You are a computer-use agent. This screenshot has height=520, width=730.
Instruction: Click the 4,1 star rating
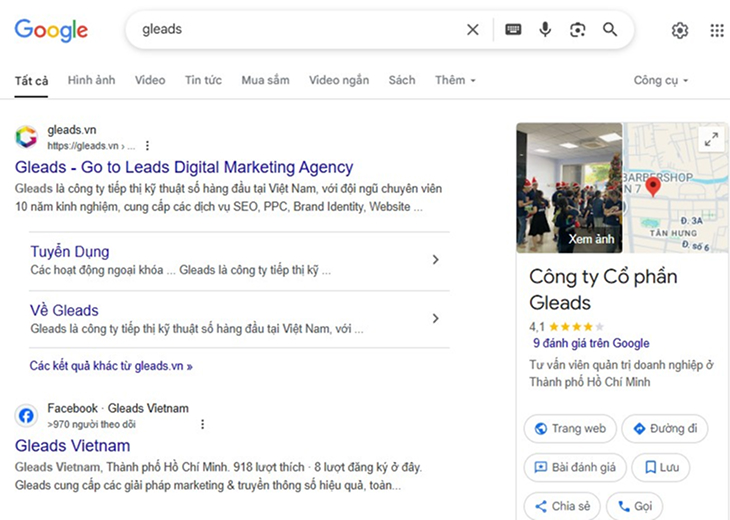567,326
